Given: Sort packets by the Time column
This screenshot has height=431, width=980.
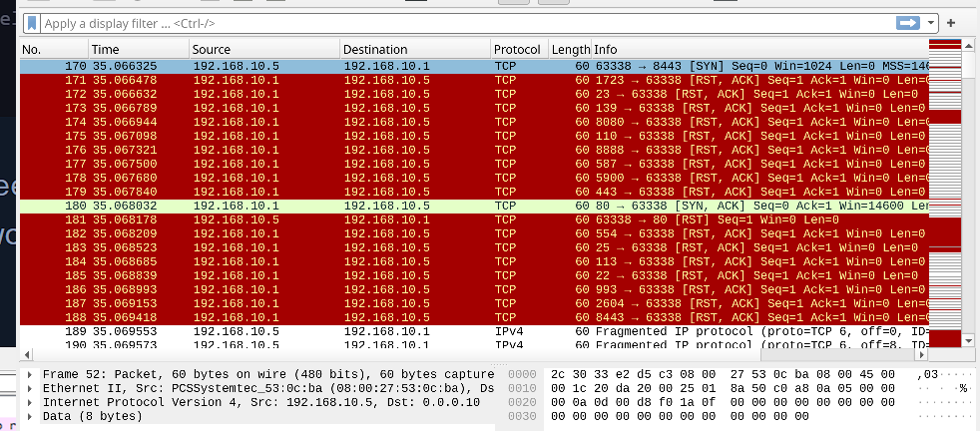Looking at the screenshot, I should (139, 49).
